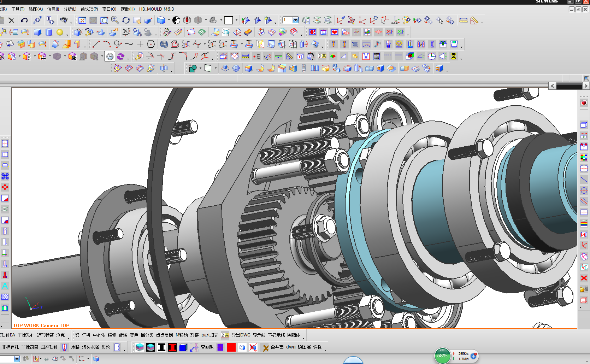This screenshot has width=590, height=364.
Task: Click the object information i icon
Action: tap(50, 20)
